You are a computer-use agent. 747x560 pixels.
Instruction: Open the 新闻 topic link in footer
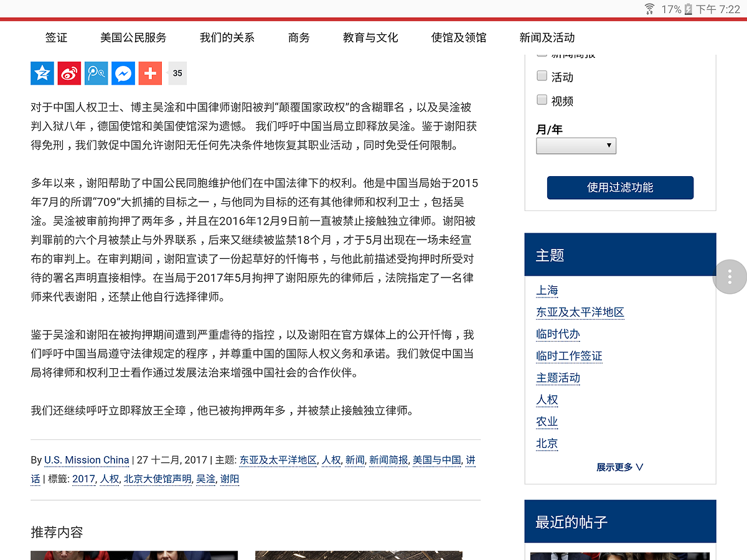[x=355, y=460]
